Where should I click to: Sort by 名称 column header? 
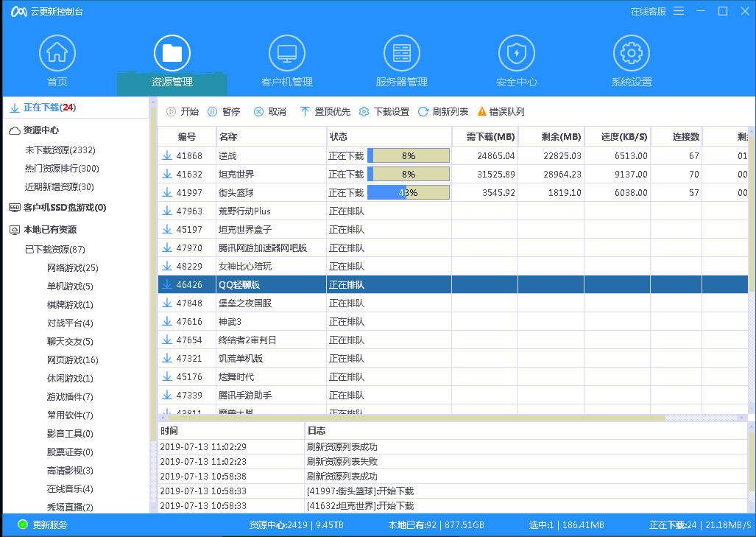(271, 136)
